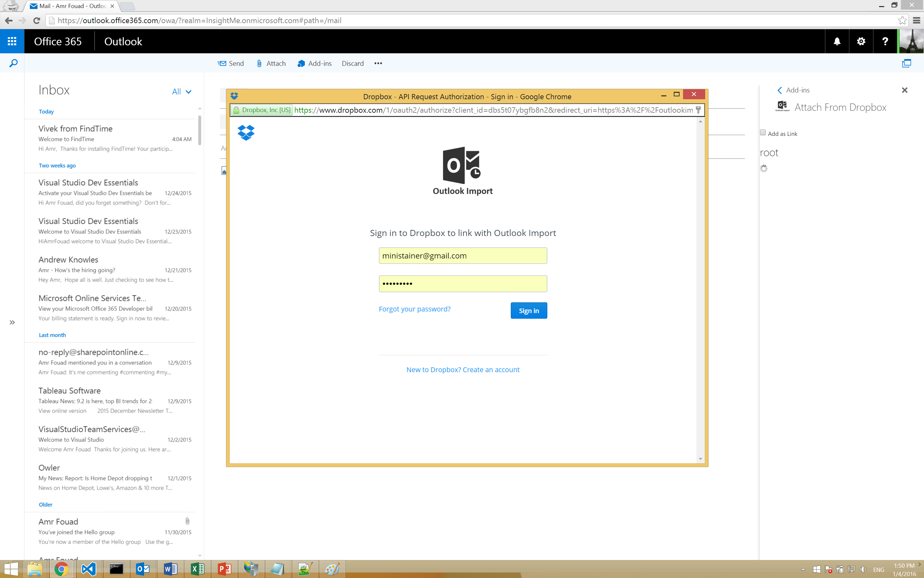Open the notifications bell in Office 365 header

(x=836, y=41)
